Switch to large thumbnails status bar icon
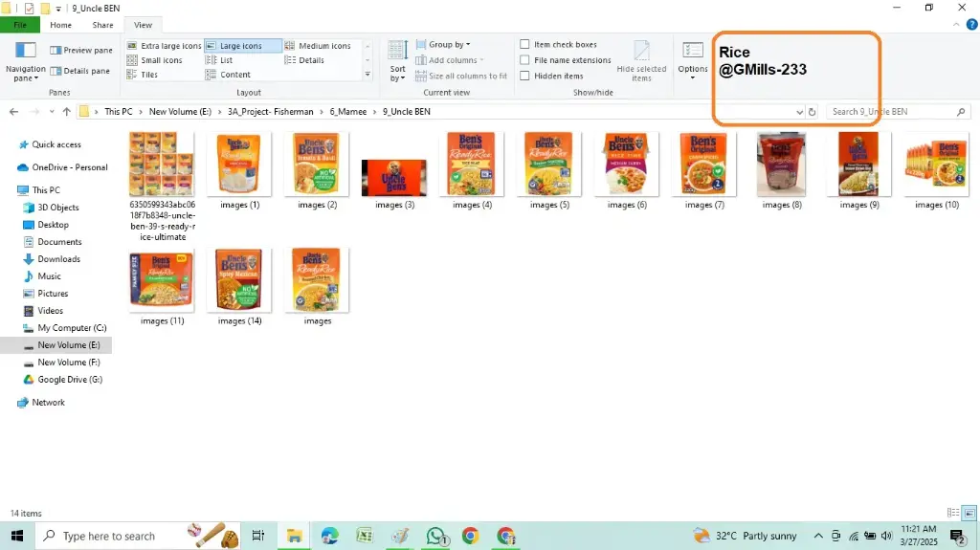This screenshot has width=980, height=550. (969, 513)
